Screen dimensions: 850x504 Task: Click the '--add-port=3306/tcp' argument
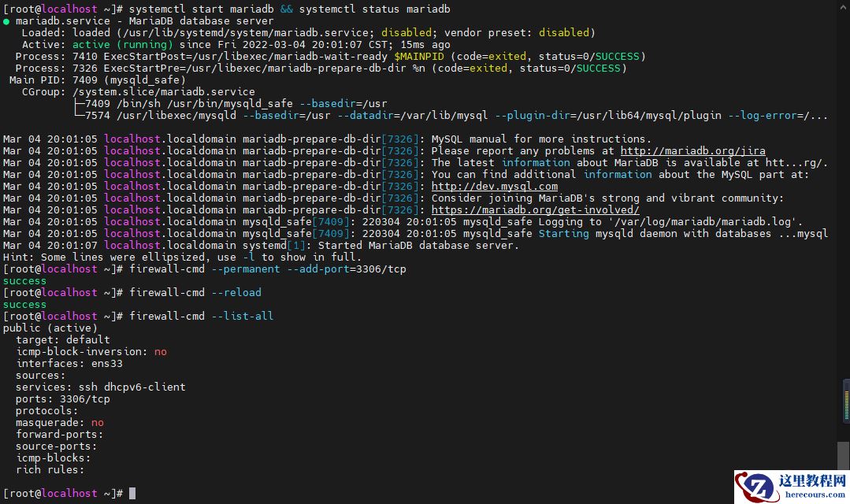347,269
